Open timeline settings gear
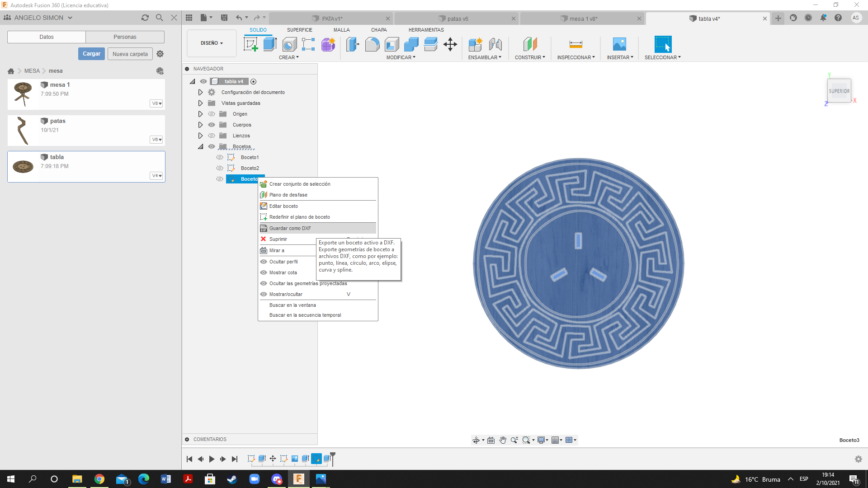Viewport: 868px width, 488px height. click(x=859, y=459)
